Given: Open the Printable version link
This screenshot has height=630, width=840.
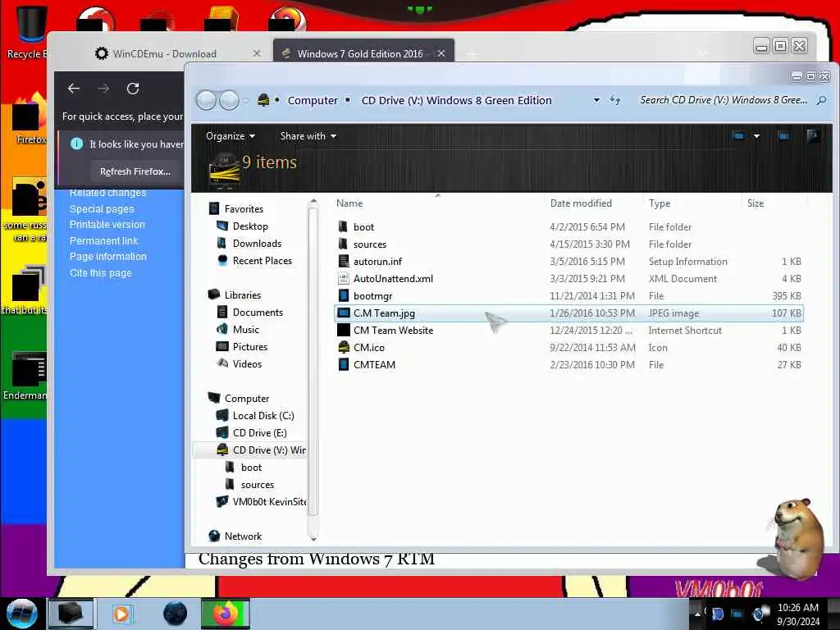Looking at the screenshot, I should coord(107,225).
